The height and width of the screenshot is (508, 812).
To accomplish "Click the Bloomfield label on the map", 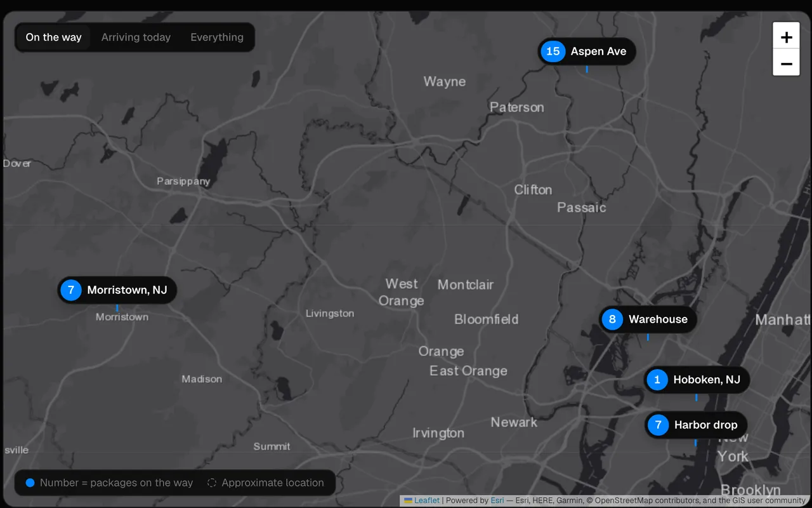I will (487, 319).
